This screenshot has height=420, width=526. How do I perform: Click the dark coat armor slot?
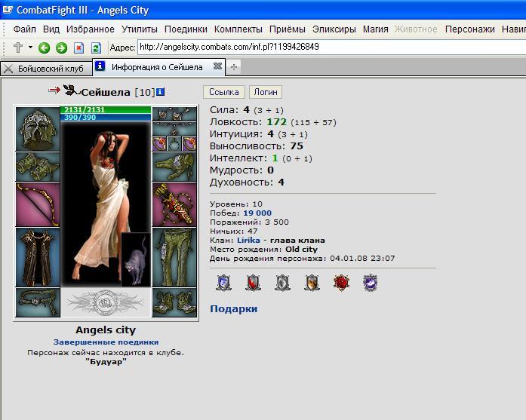(x=38, y=257)
